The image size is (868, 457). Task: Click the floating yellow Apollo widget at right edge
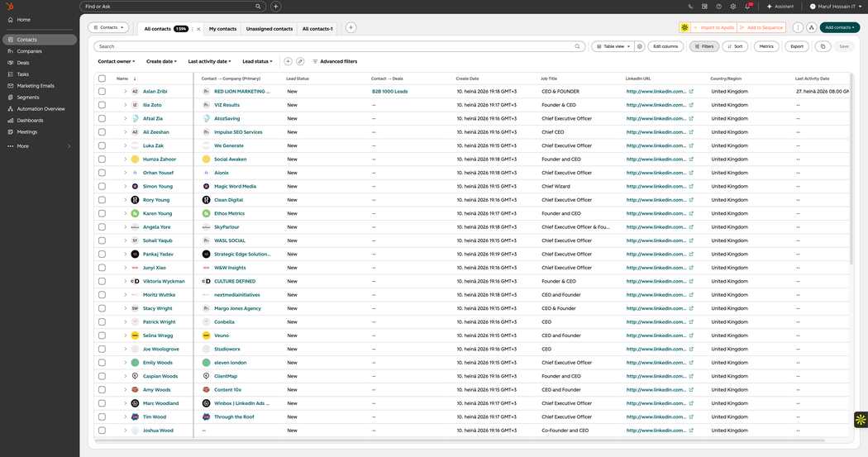click(x=861, y=419)
